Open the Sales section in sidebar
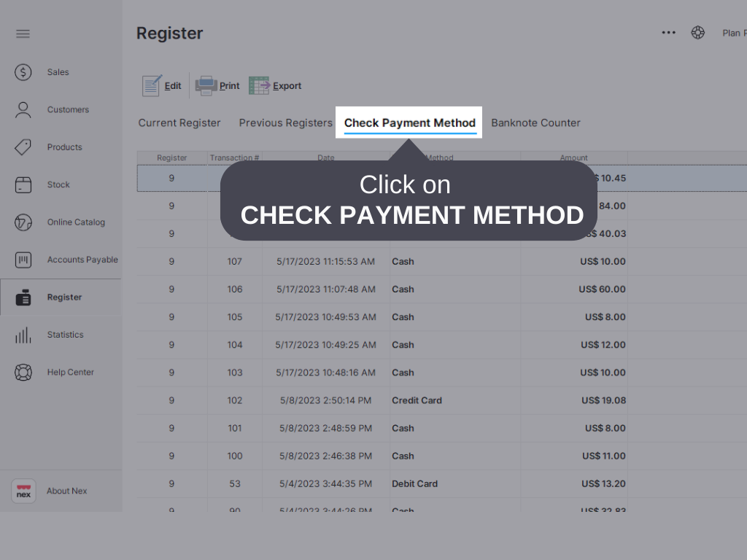This screenshot has width=747, height=560. click(57, 72)
